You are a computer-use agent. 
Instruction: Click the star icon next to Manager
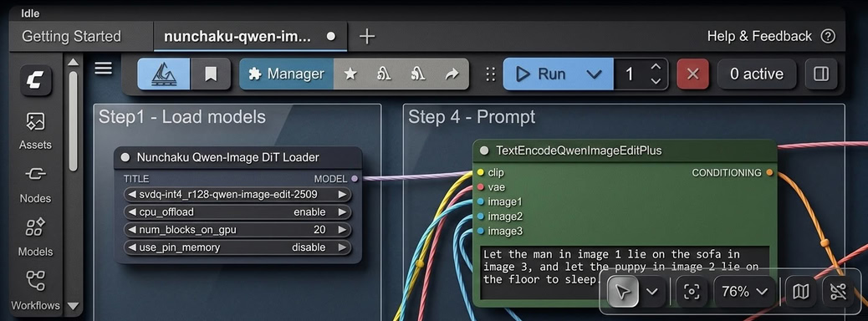click(350, 74)
